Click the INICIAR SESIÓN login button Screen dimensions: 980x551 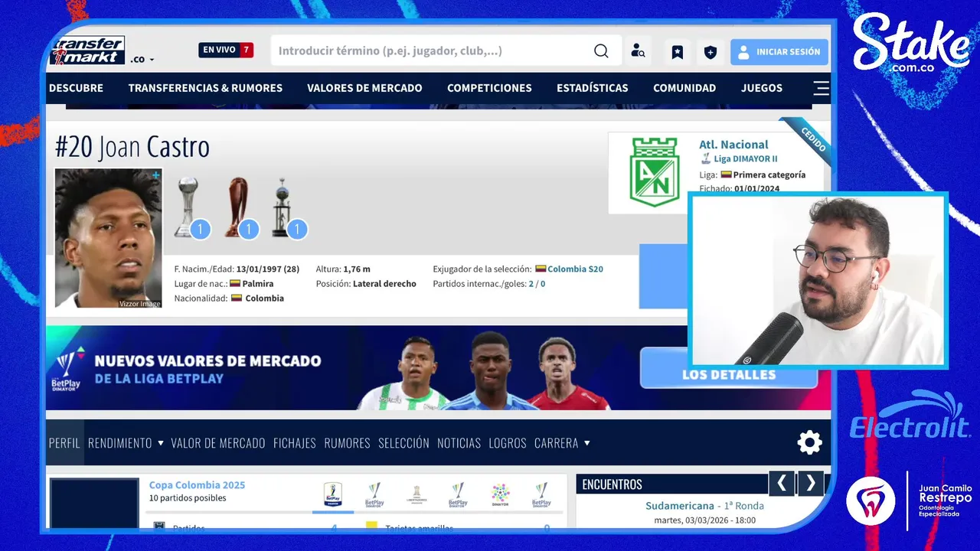coord(779,52)
